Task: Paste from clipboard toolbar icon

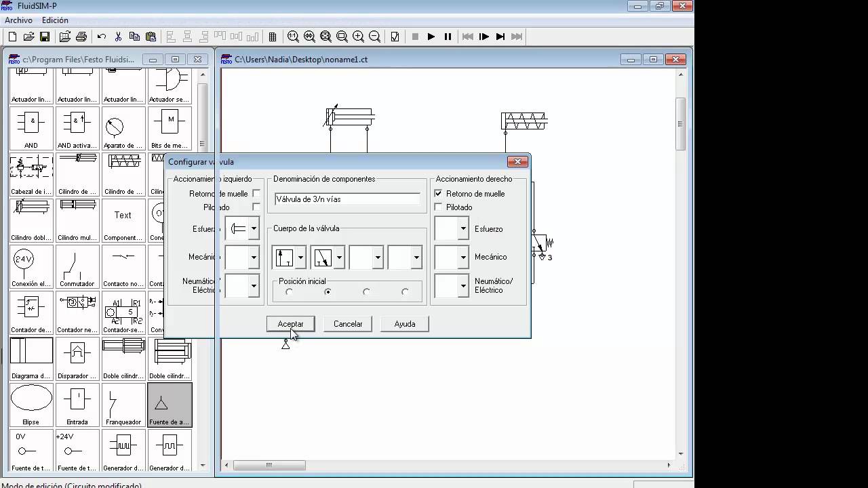Action: click(x=151, y=37)
